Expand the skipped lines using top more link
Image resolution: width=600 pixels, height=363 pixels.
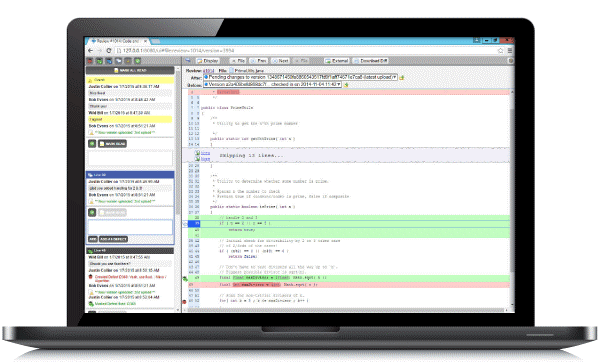click(205, 153)
